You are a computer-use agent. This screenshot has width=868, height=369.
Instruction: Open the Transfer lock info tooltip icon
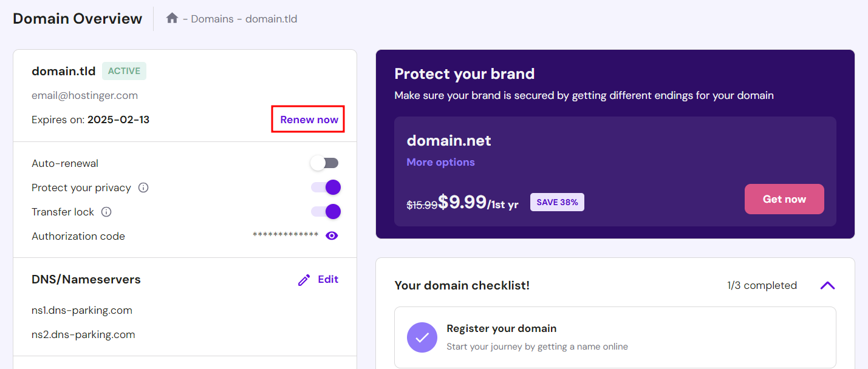106,211
